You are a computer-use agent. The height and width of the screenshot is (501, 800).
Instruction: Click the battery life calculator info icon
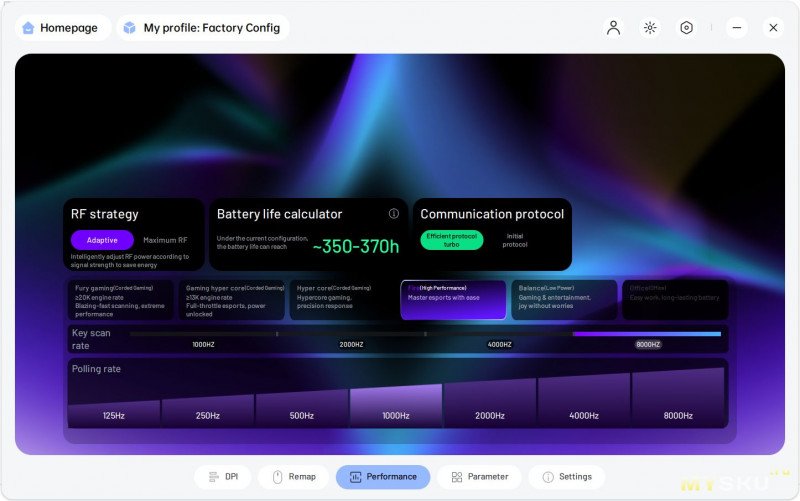click(394, 214)
